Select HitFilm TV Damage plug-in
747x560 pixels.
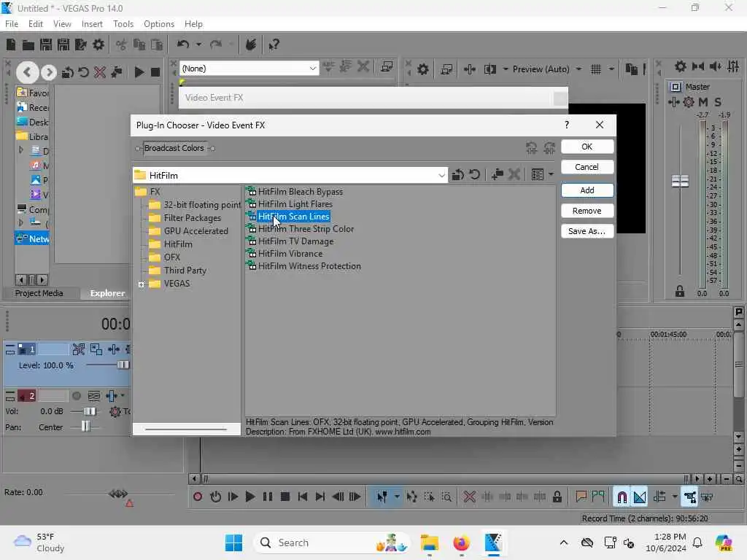296,241
